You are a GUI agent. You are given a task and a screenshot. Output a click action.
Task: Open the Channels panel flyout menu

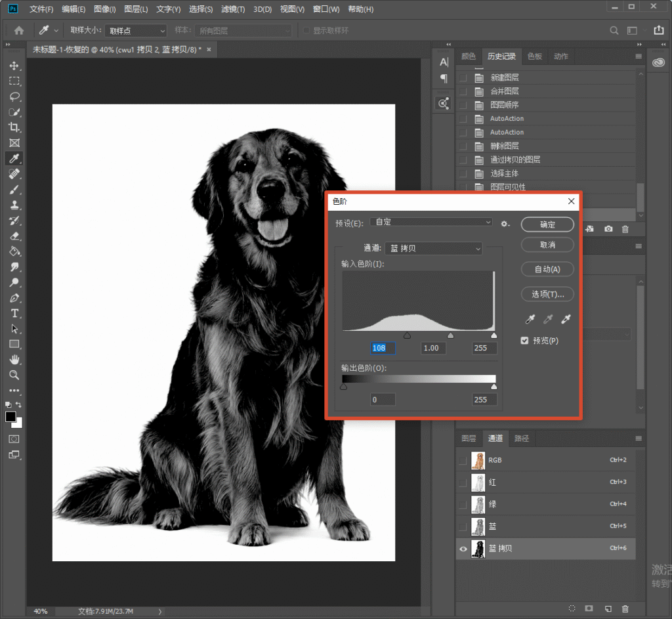(x=638, y=438)
